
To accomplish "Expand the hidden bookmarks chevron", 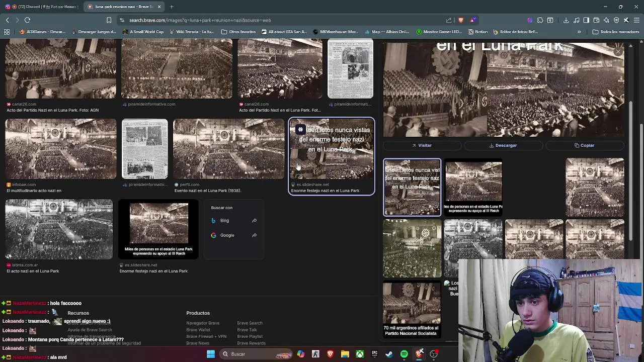I will (579, 32).
